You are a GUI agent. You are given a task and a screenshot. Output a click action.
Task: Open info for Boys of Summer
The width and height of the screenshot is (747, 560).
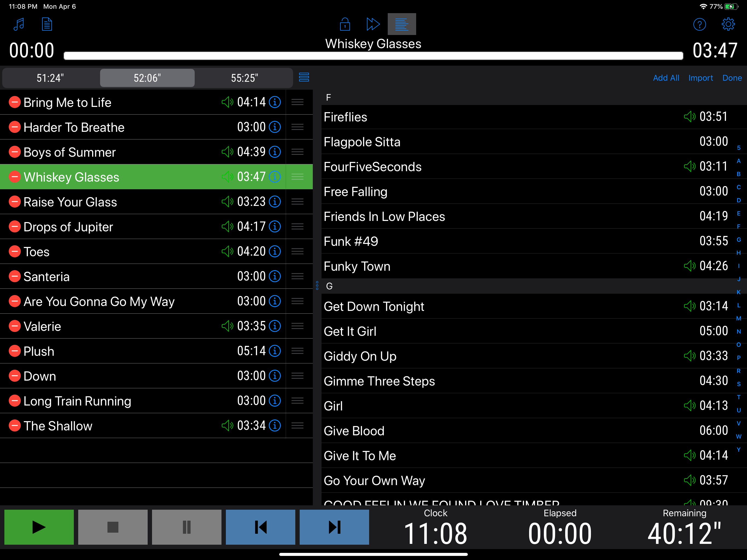(x=275, y=152)
